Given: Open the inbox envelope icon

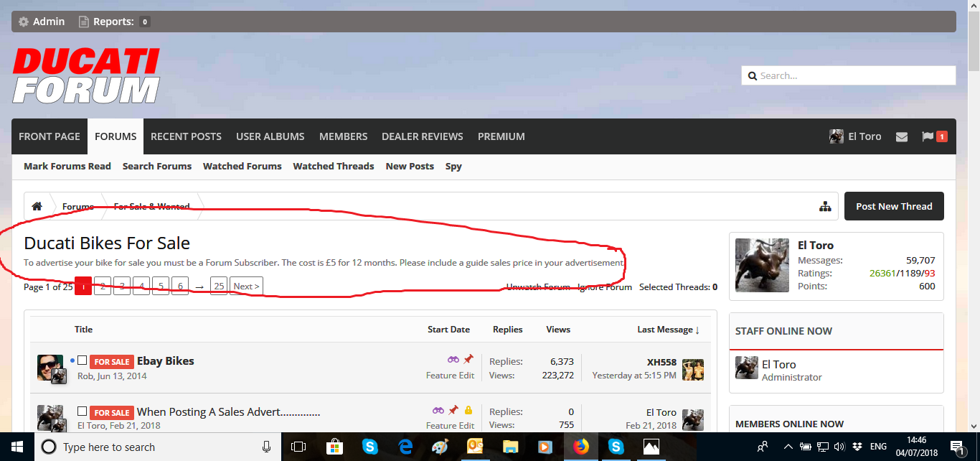Looking at the screenshot, I should [x=902, y=137].
